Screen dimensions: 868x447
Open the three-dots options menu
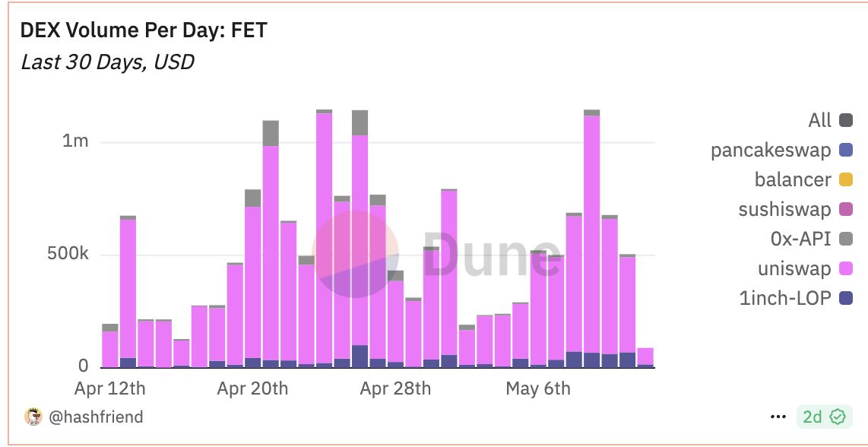pos(778,417)
